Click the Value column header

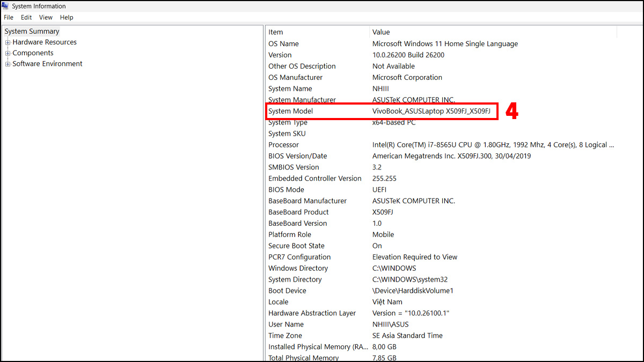[x=493, y=32]
